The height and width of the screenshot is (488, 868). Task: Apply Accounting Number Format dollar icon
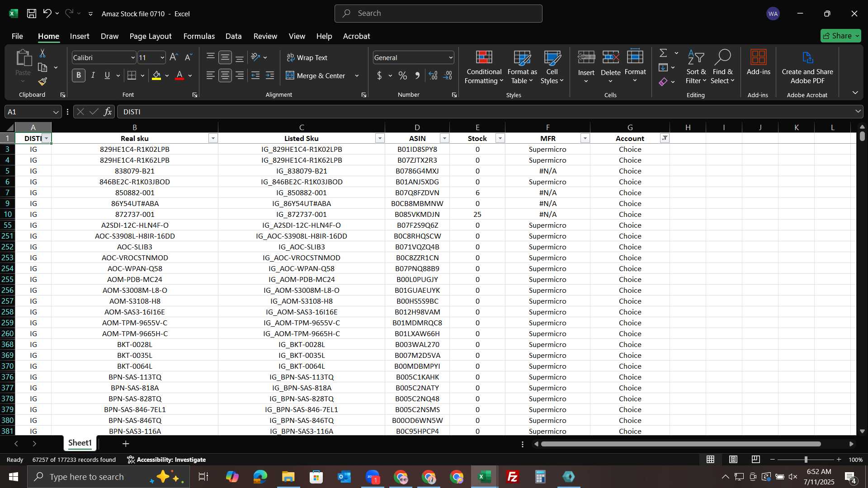pyautogui.click(x=379, y=75)
